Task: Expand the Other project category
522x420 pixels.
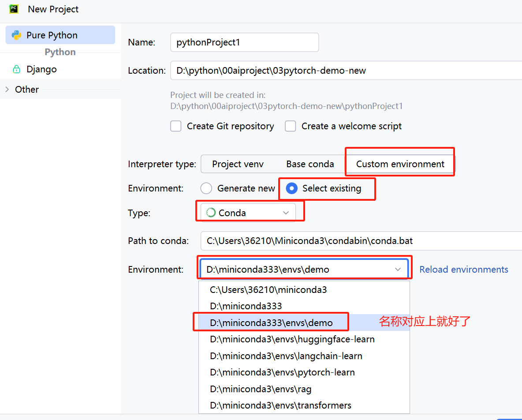Action: coord(7,90)
